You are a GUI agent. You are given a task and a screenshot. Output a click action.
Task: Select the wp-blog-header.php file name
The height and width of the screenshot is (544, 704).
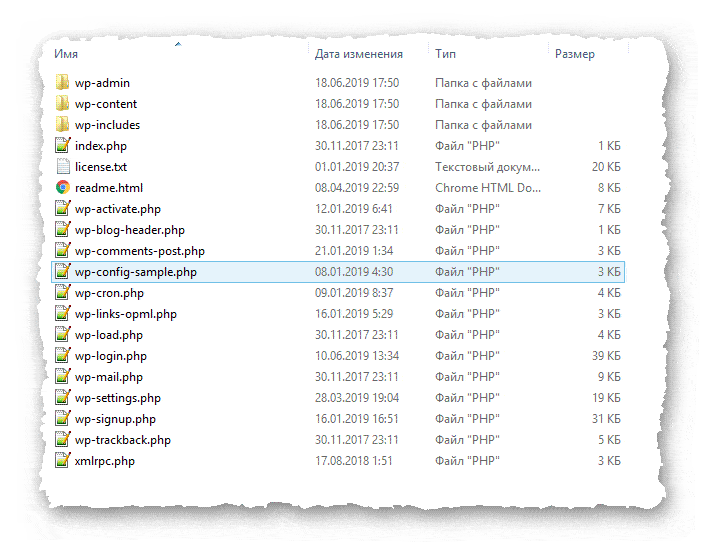click(130, 230)
